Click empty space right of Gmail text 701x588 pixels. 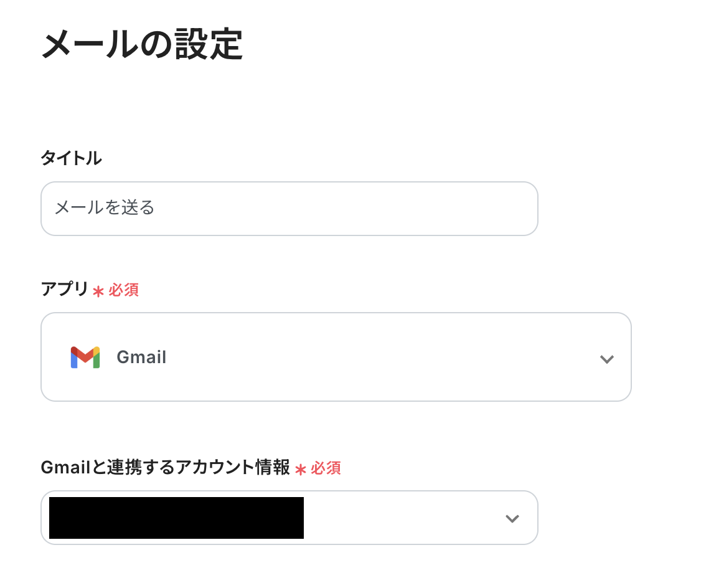pyautogui.click(x=374, y=358)
